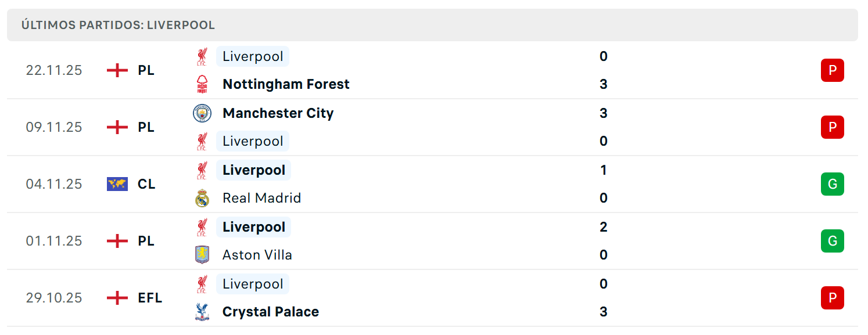Click the Últimos Partidos: Liverpool header
The width and height of the screenshot is (868, 335).
point(432,25)
